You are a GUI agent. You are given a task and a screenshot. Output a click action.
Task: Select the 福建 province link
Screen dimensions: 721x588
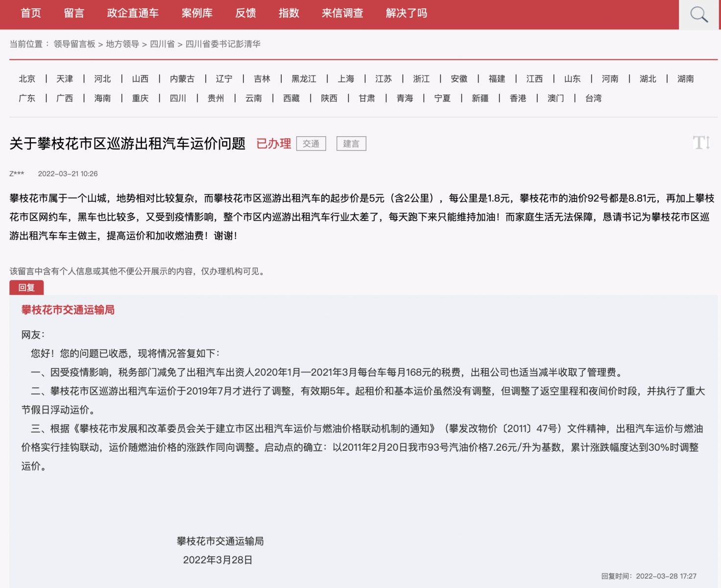497,79
